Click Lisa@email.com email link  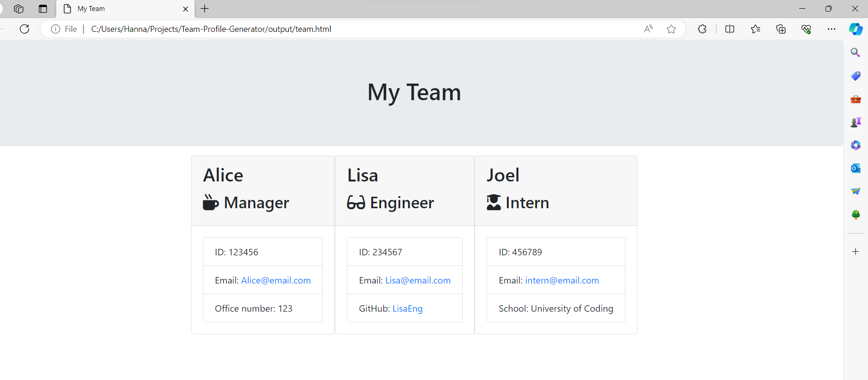coord(418,280)
